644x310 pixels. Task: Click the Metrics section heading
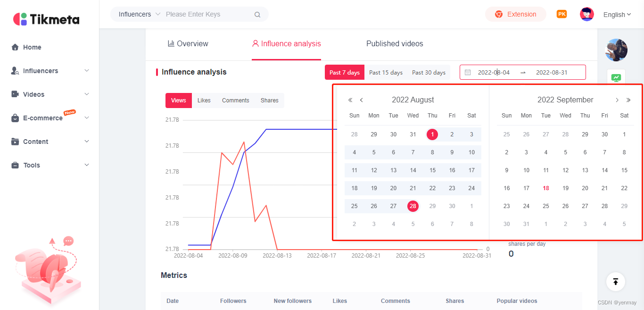click(174, 276)
